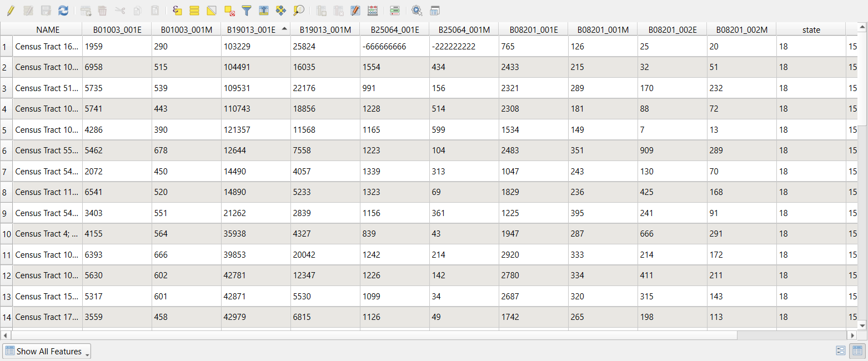This screenshot has height=361, width=868.
Task: Click the cell with value 909
Action: click(x=672, y=151)
